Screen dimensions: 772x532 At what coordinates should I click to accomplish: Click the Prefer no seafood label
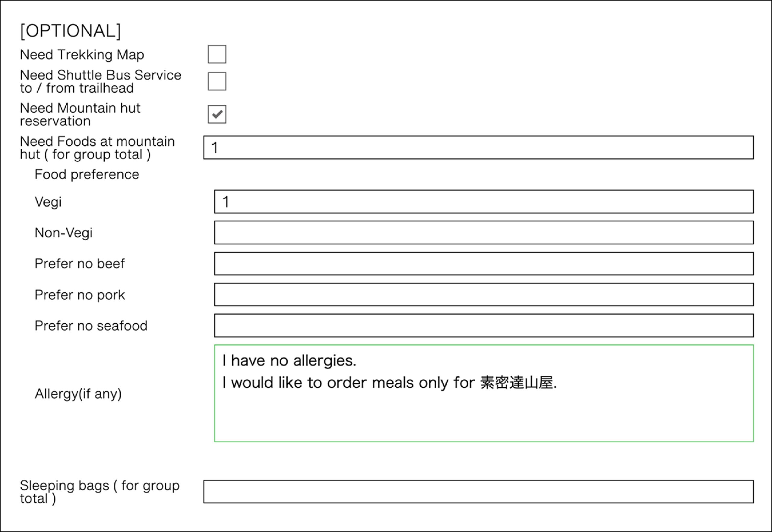pos(91,326)
